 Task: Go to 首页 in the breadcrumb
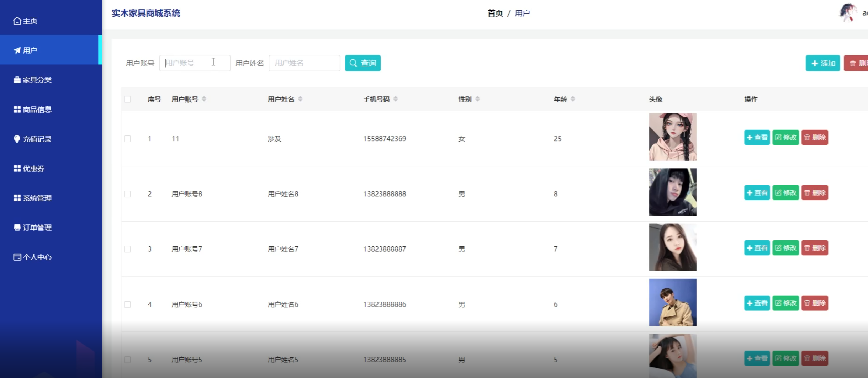click(495, 13)
